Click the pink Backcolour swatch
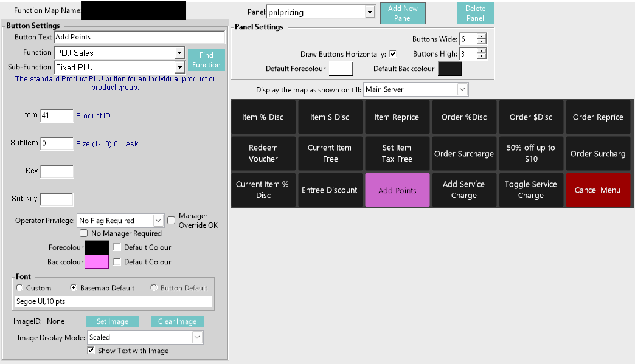The width and height of the screenshot is (635, 364). (x=97, y=262)
